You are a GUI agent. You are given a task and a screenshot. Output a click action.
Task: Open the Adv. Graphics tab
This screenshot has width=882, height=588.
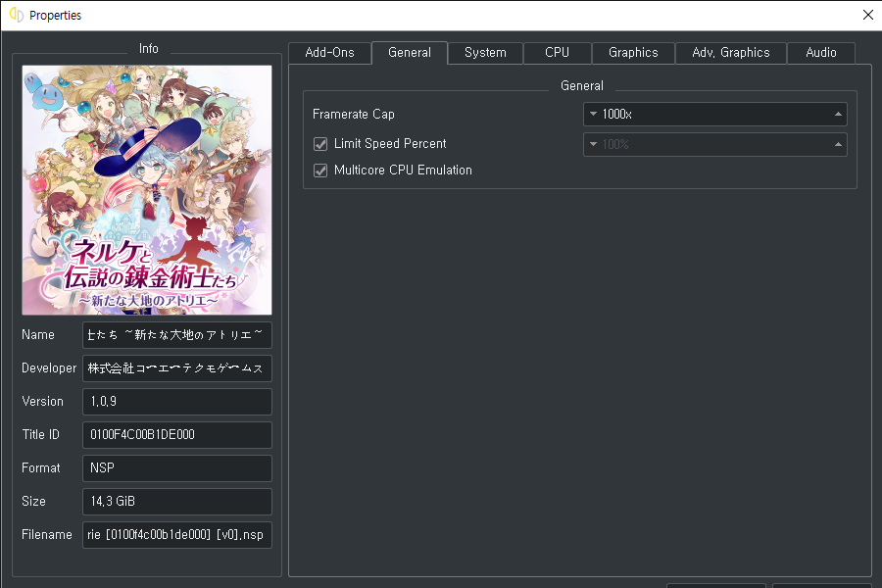pyautogui.click(x=731, y=53)
